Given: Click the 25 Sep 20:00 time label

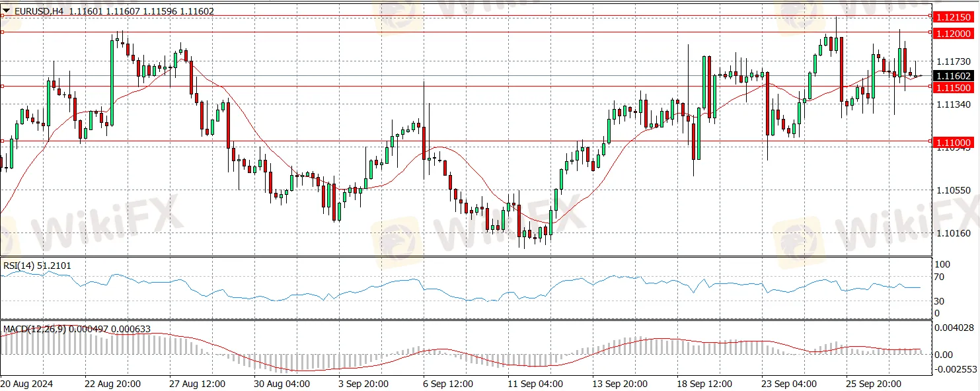Looking at the screenshot, I should click(874, 384).
